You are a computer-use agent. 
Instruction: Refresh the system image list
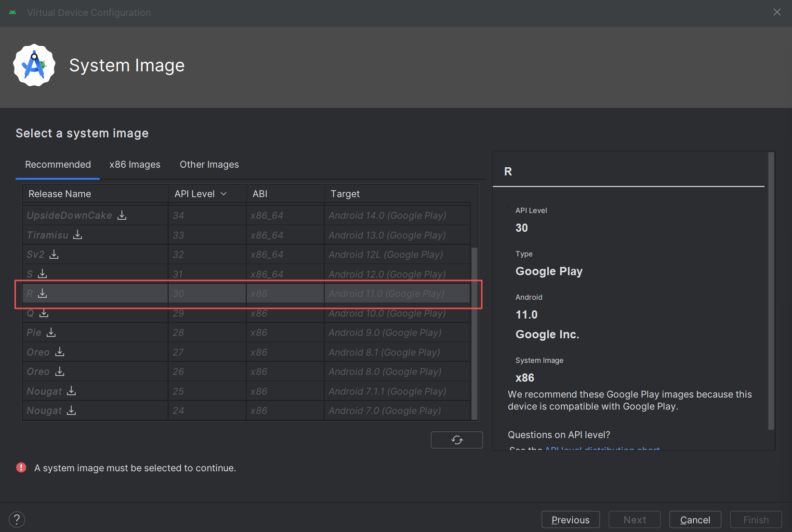click(457, 440)
